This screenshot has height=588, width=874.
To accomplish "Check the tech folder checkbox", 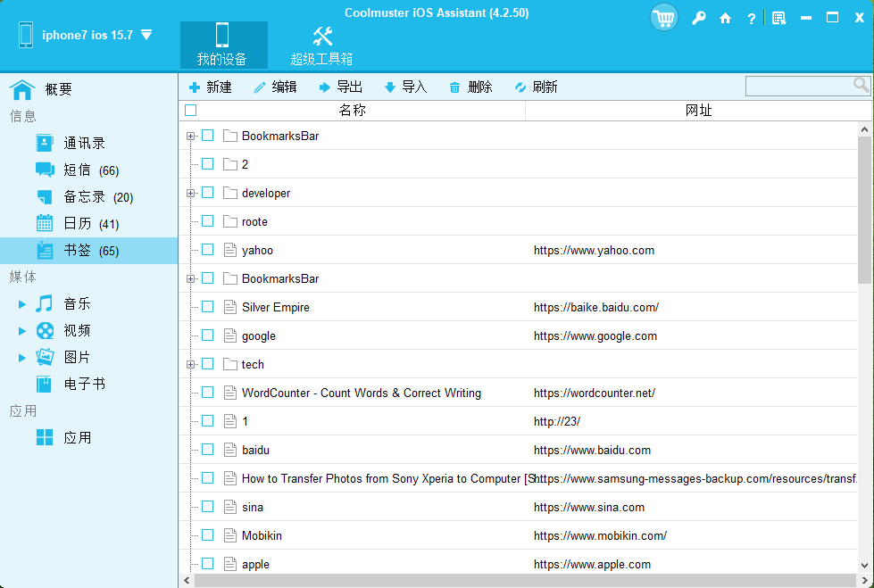I will point(207,364).
